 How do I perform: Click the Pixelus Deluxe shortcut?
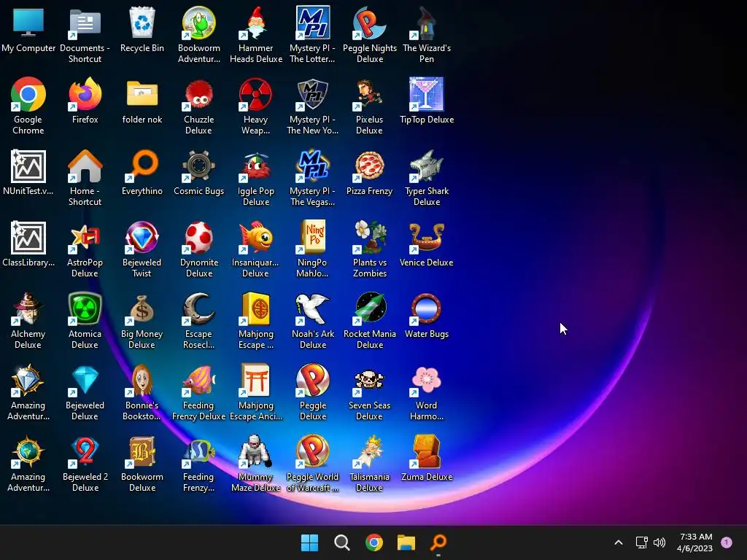click(x=369, y=94)
